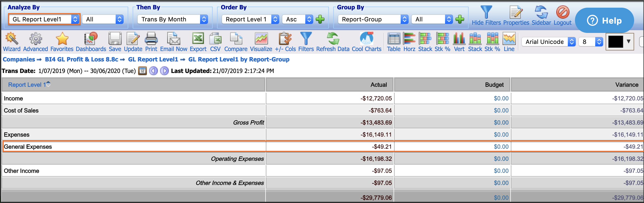The height and width of the screenshot is (203, 644).
Task: Open Advanced settings gear
Action: (x=35, y=42)
